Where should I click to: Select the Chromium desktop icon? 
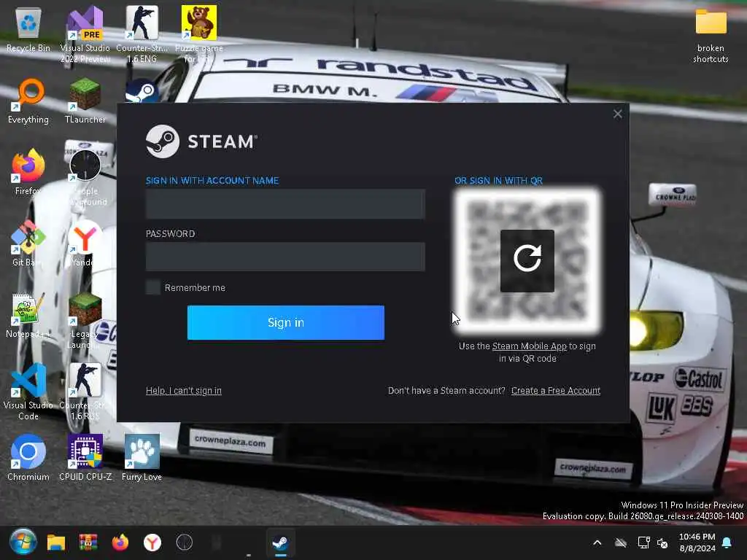pyautogui.click(x=28, y=457)
